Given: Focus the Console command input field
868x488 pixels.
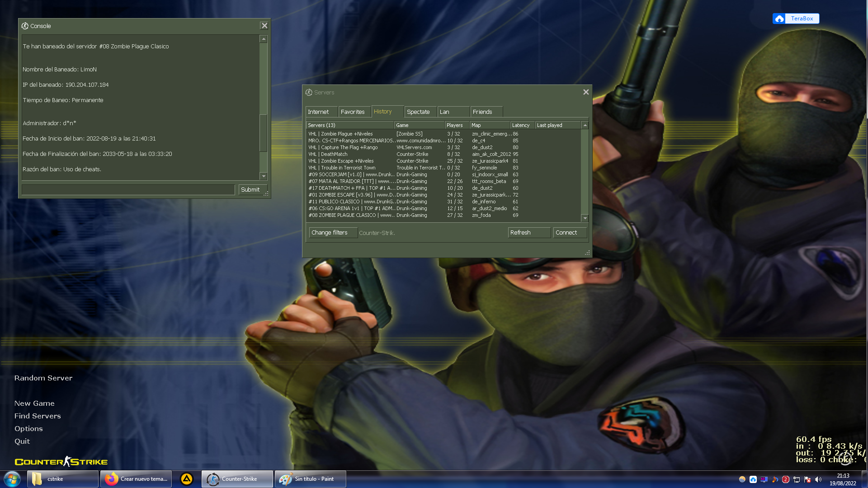Looking at the screenshot, I should [x=128, y=190].
